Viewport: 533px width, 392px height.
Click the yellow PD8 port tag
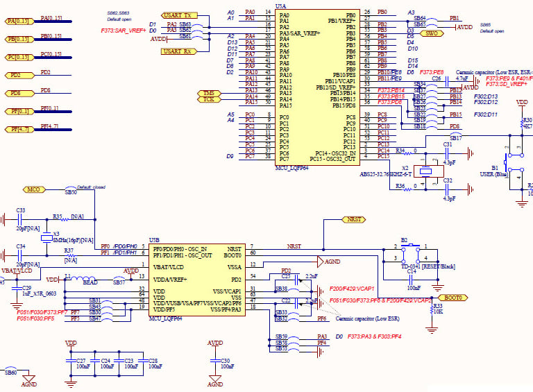click(x=19, y=94)
